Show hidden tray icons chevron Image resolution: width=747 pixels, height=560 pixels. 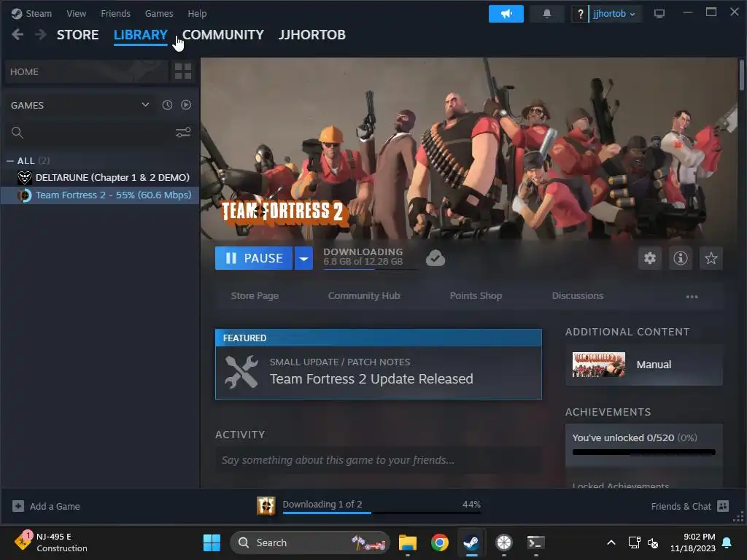click(x=611, y=542)
